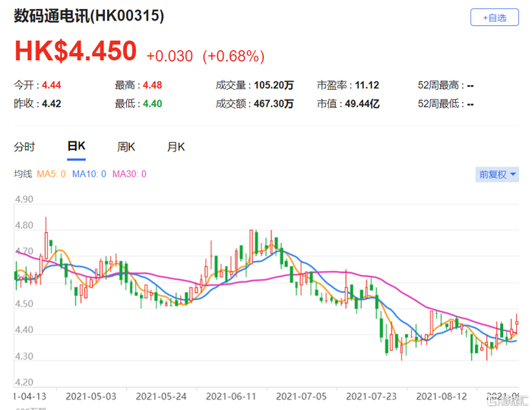Click 市盈率 P/E ratio 11.12
532x410 pixels.
coord(367,85)
